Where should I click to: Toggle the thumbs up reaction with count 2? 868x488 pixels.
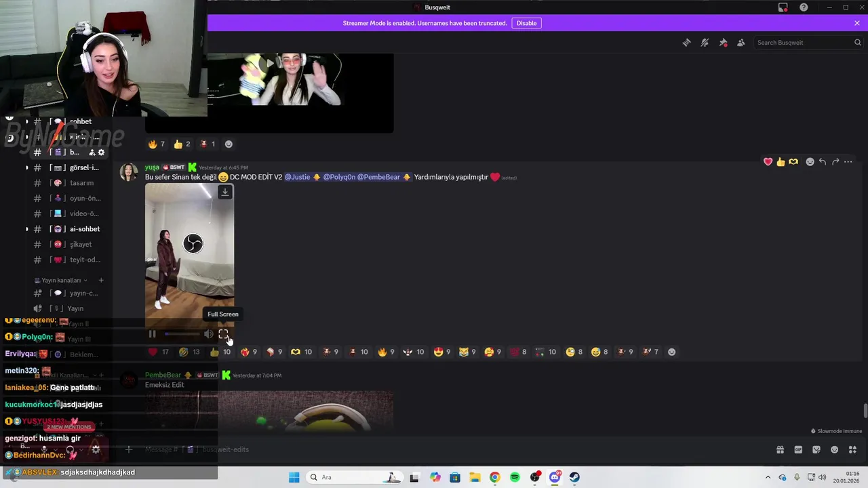[182, 144]
